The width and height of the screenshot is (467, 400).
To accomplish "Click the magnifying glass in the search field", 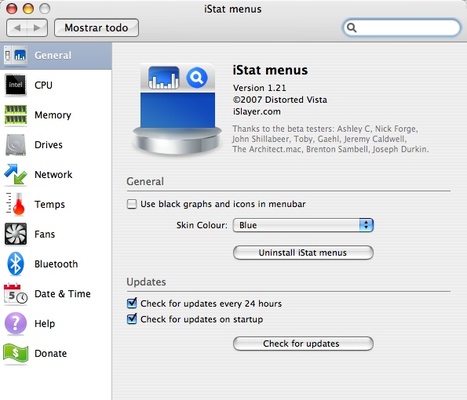I will (351, 28).
